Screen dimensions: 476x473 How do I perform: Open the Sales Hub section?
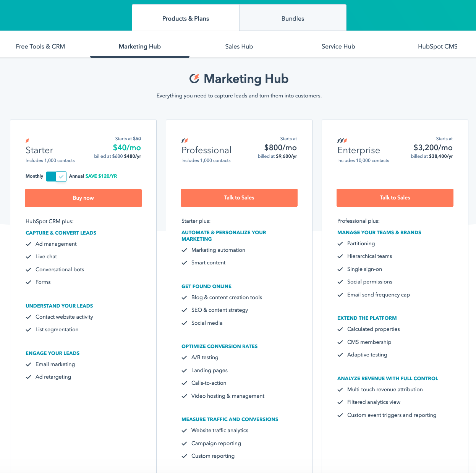(239, 46)
